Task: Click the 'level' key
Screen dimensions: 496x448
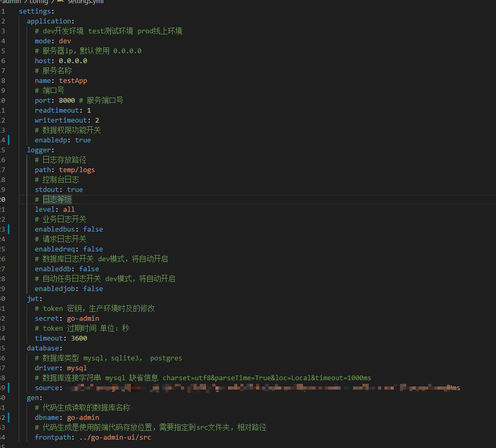Action: (x=45, y=210)
